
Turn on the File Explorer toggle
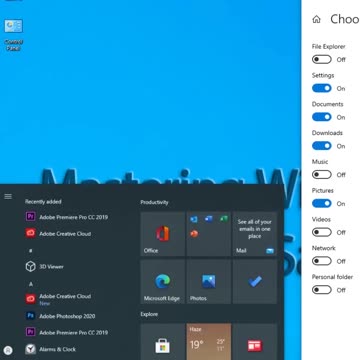(x=322, y=59)
